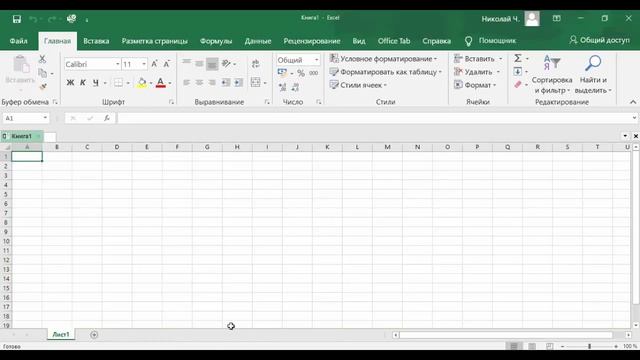This screenshot has width=640, height=360.
Task: Open Сортировка и фильтр button
Action: (x=552, y=74)
